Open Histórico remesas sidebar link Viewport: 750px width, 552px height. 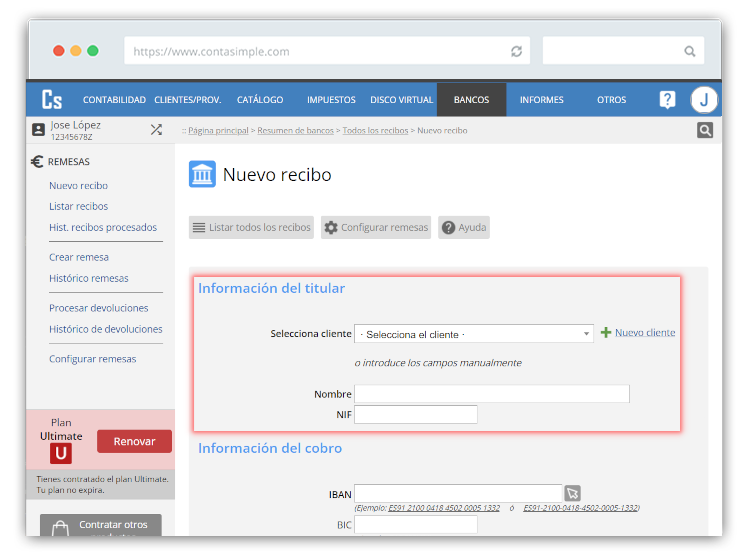point(89,278)
